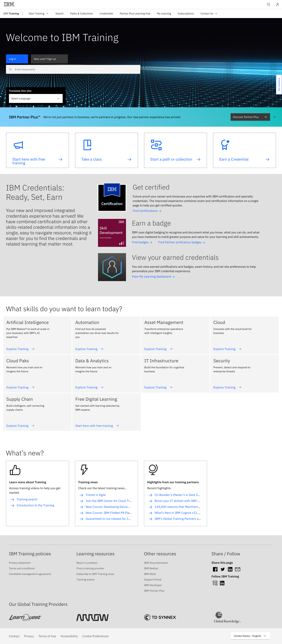Click the Log in button
The width and height of the screenshot is (282, 644).
[x=17, y=59]
